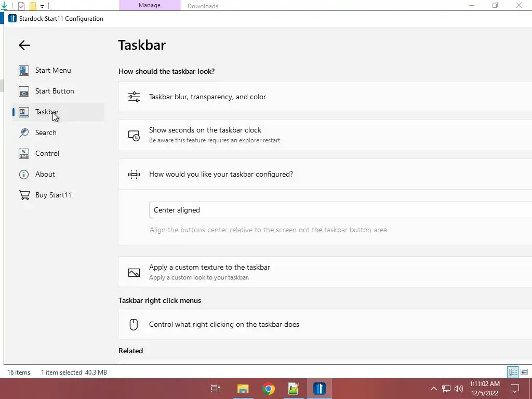Open the Search magnifier icon
This screenshot has height=399, width=532.
[x=24, y=132]
